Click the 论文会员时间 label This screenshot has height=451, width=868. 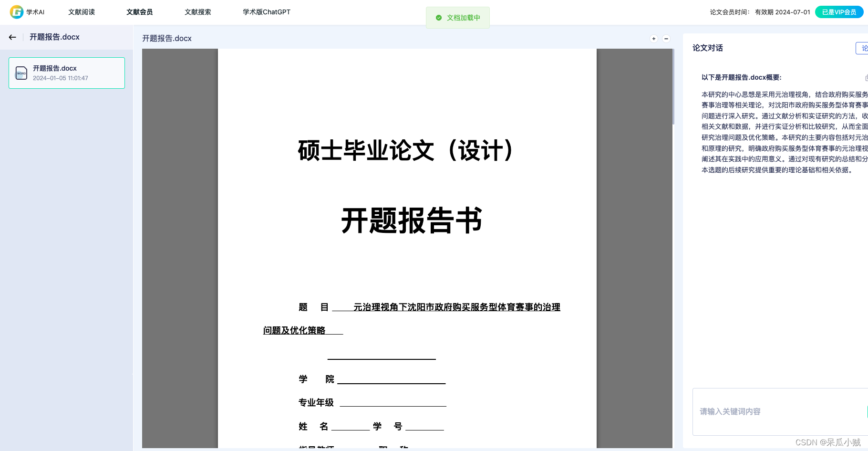coord(730,12)
